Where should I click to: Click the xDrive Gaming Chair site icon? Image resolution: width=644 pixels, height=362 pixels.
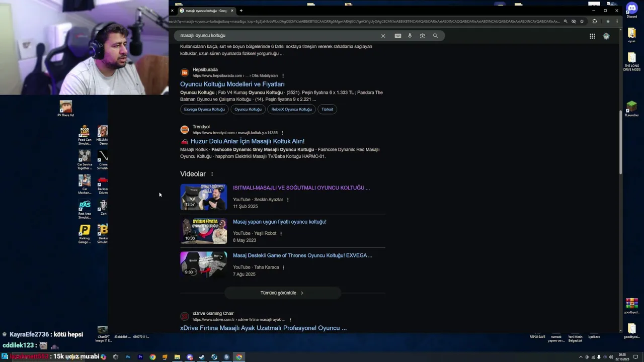185,316
